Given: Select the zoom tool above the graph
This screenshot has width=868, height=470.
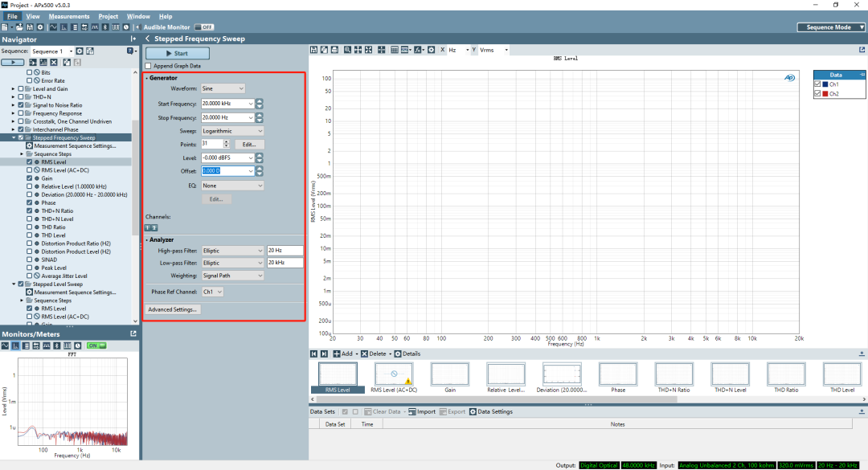Looking at the screenshot, I should (347, 49).
